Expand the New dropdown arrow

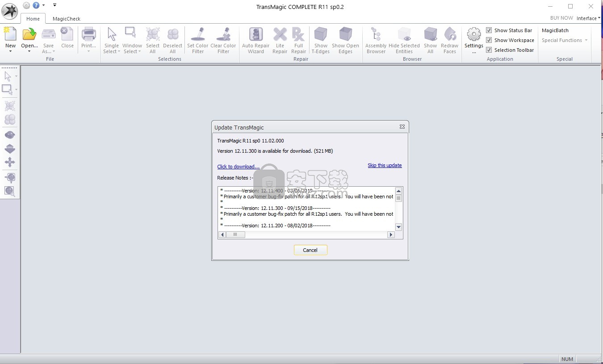(10, 51)
